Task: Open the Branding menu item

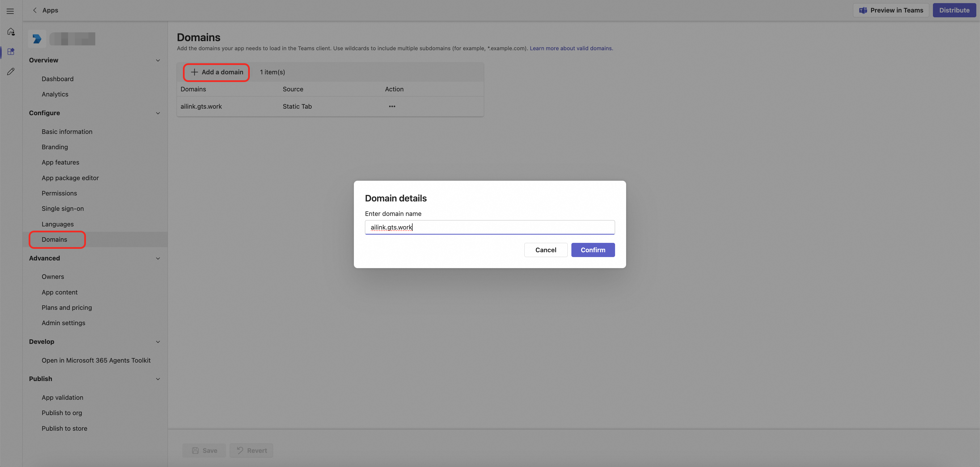Action: point(55,147)
